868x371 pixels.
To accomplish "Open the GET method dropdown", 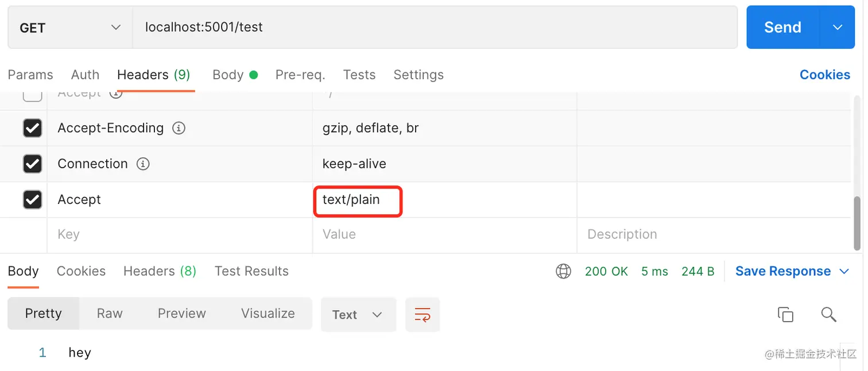I will coord(70,28).
